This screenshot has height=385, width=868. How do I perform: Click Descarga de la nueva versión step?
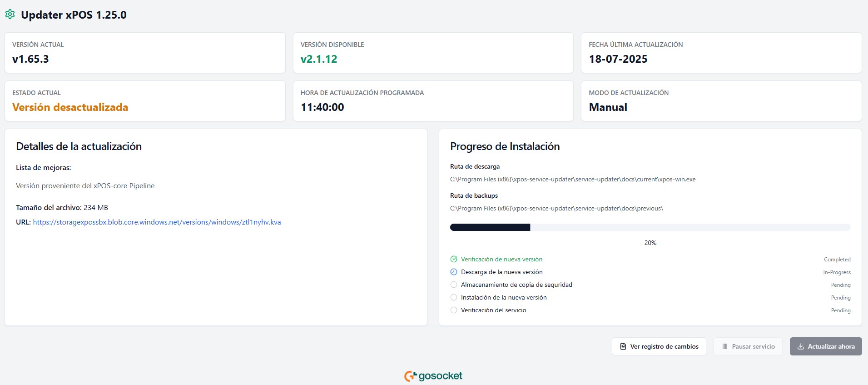pos(502,272)
